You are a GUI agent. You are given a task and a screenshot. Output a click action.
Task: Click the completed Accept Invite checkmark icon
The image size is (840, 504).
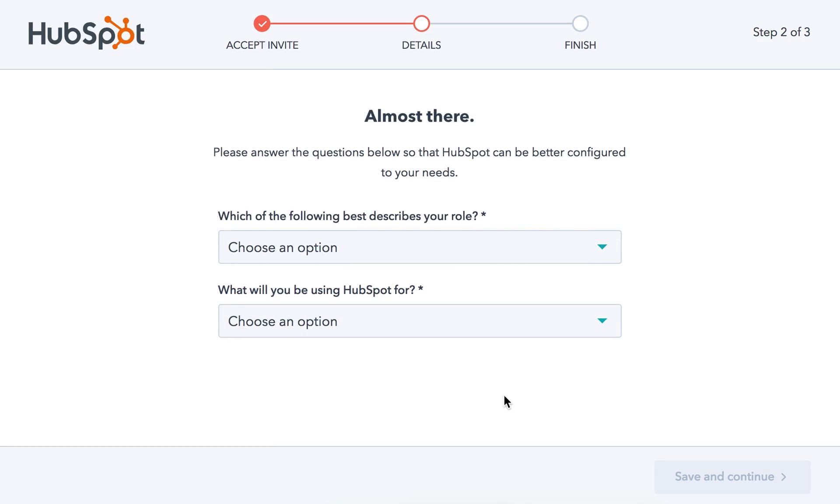click(x=262, y=23)
